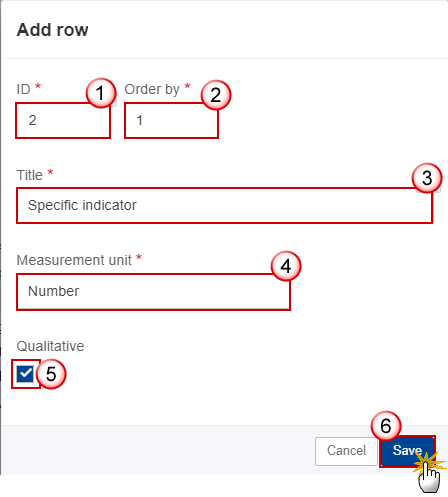
Task: Select the Title field with Specific indicator
Action: click(x=225, y=205)
